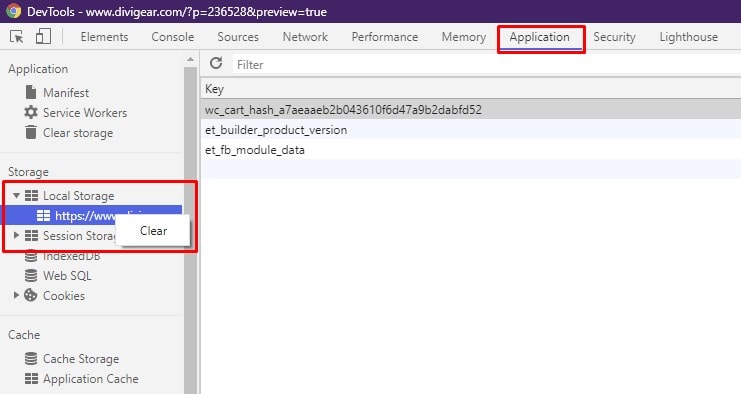Switch to the Lighthouse tab
741x394 pixels.
tap(689, 37)
